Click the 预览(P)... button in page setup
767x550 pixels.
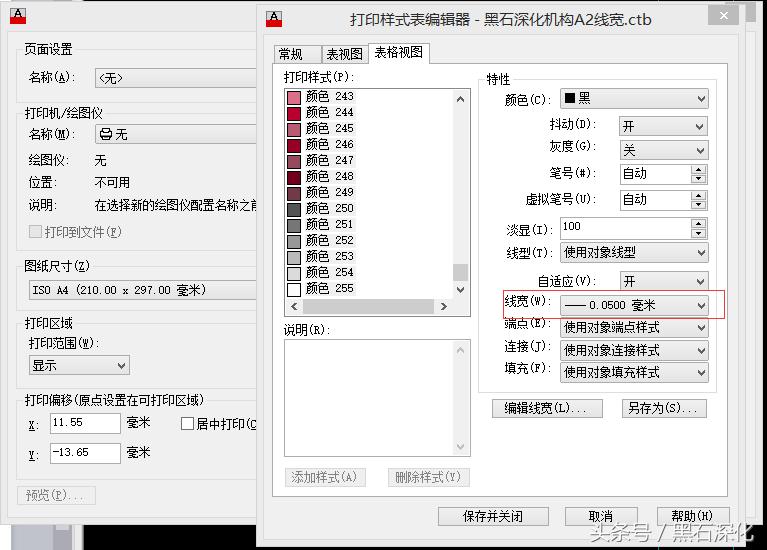(56, 495)
